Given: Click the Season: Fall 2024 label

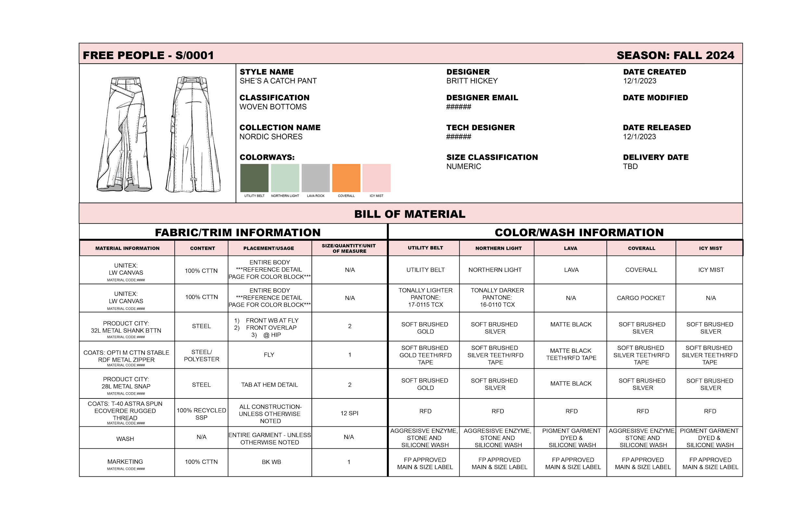Looking at the screenshot, I should (675, 55).
